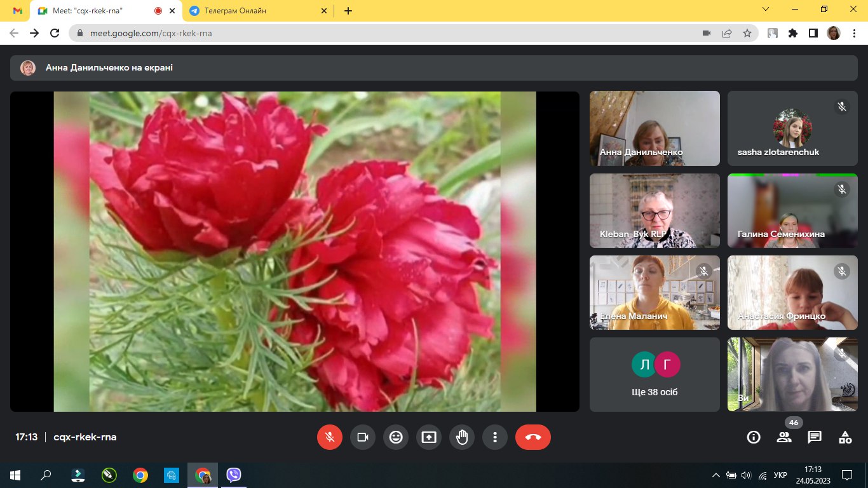Select Анастасия Фринцко video tile
The image size is (868, 488).
pos(792,292)
